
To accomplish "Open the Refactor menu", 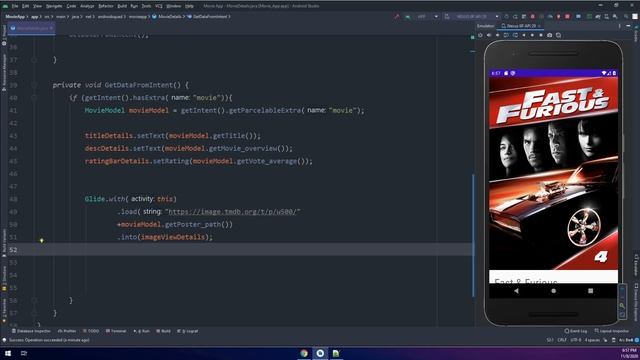I will coord(106,6).
